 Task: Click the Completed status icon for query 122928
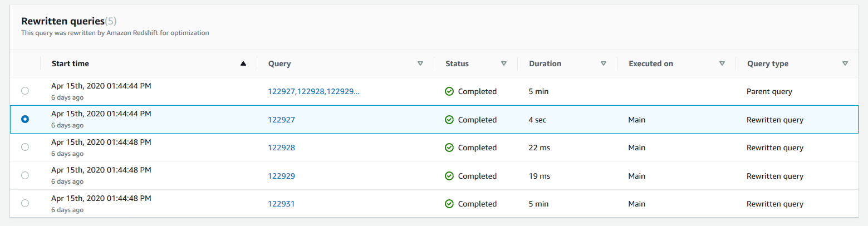tap(449, 148)
